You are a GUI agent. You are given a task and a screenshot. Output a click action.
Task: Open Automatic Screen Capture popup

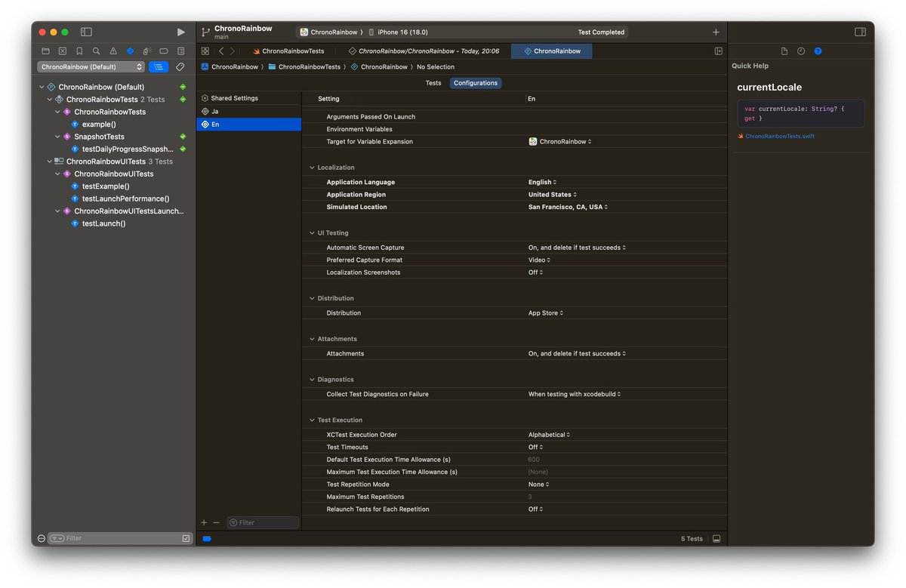point(577,248)
